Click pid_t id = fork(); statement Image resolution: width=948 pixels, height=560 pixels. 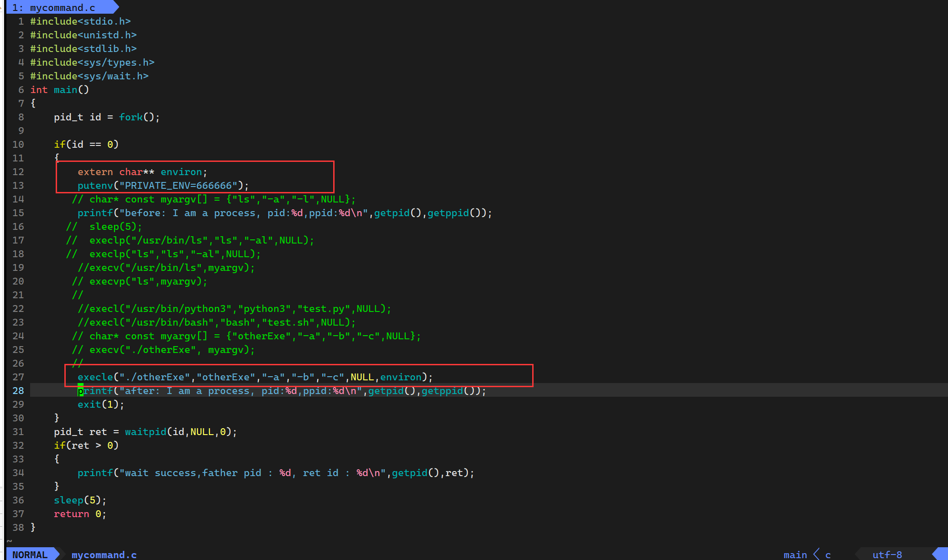[x=107, y=117]
